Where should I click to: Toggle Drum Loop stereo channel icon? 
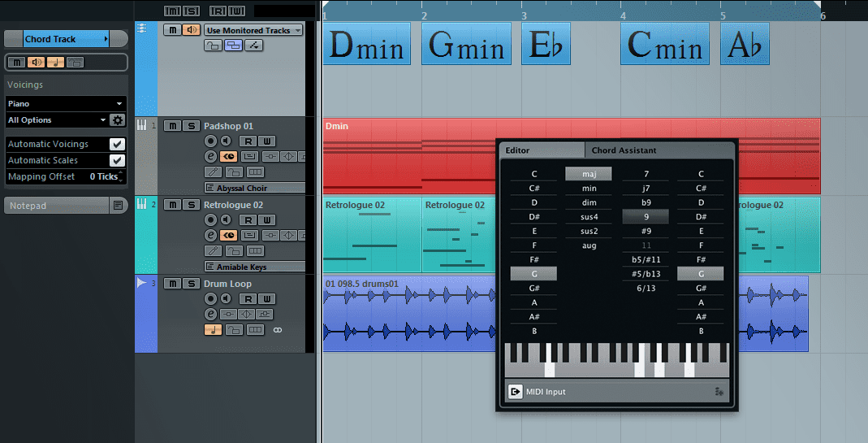[x=278, y=330]
